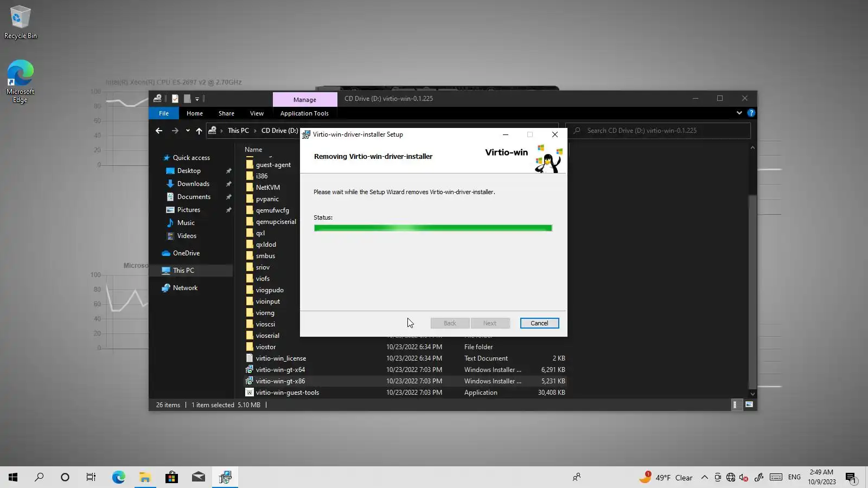Select Quick access in the navigation pane
This screenshot has height=488, width=868.
coord(191,158)
